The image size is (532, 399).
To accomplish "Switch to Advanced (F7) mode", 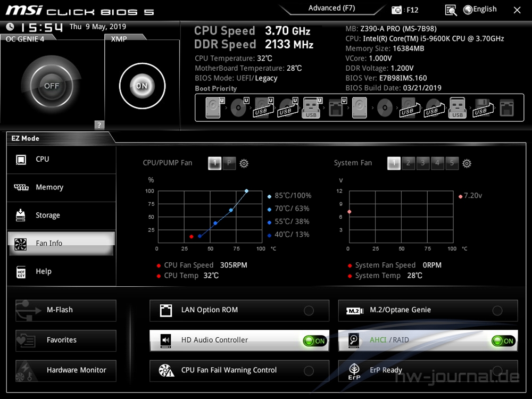I will (x=331, y=8).
